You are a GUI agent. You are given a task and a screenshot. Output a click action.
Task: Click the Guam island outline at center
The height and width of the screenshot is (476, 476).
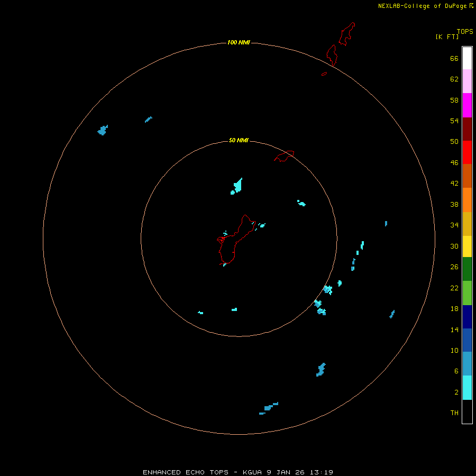coord(236,240)
